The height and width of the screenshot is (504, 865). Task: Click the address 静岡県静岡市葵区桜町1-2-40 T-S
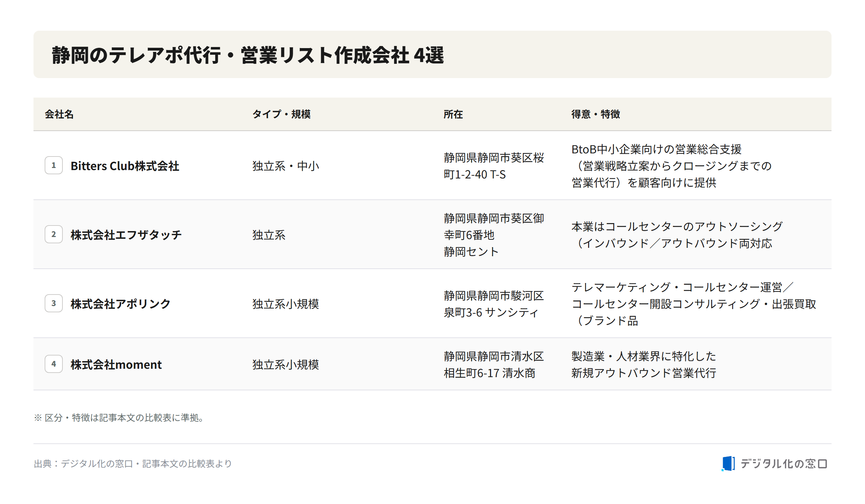pyautogui.click(x=494, y=166)
